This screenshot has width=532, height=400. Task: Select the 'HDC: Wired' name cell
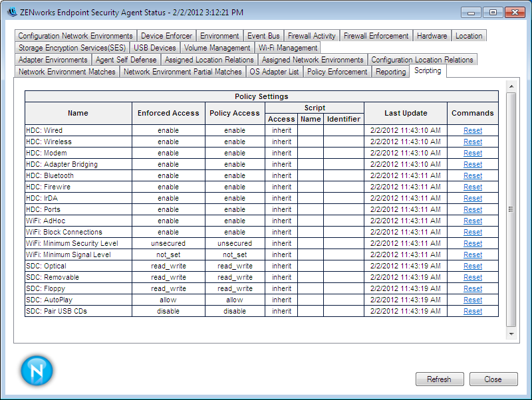tap(78, 130)
